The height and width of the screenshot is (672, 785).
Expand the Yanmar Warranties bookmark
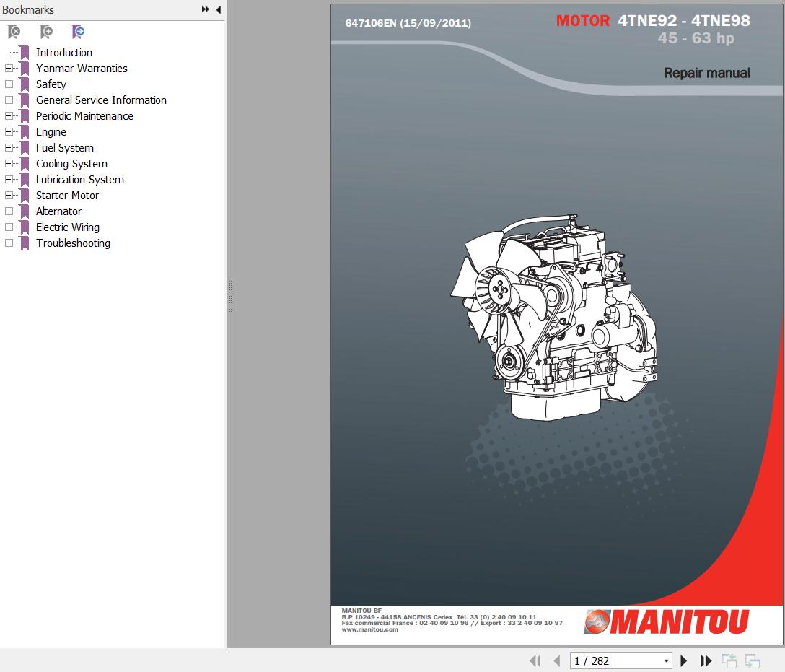tap(9, 68)
